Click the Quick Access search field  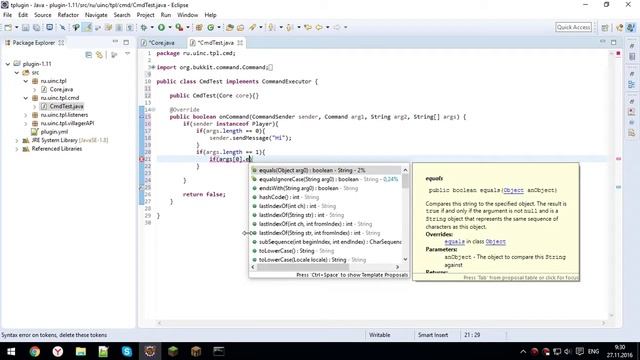pyautogui.click(x=573, y=27)
